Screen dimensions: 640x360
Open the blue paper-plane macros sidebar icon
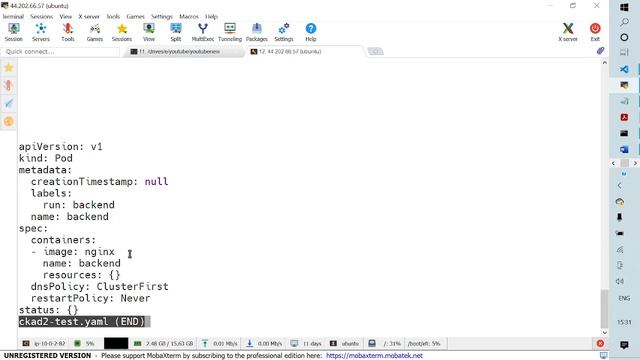tap(9, 103)
